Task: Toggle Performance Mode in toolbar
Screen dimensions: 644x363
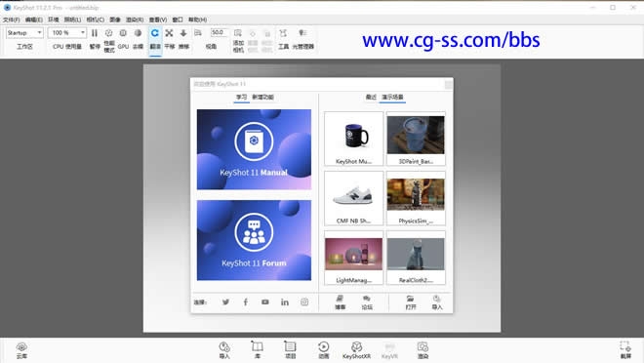Action: point(109,40)
